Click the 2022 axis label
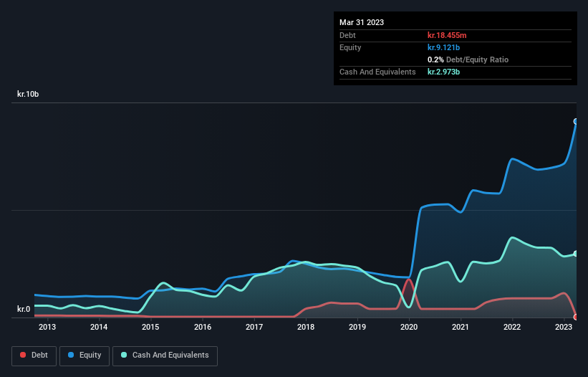 click(512, 327)
